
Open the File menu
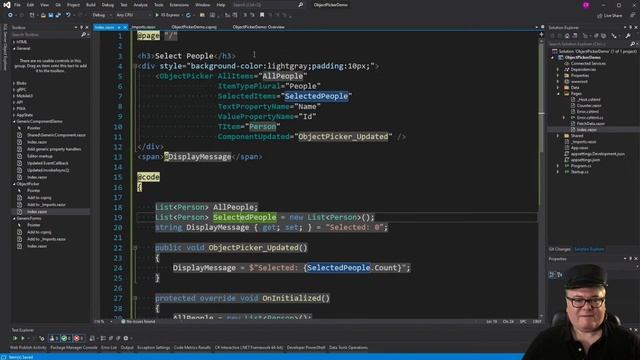[17, 5]
